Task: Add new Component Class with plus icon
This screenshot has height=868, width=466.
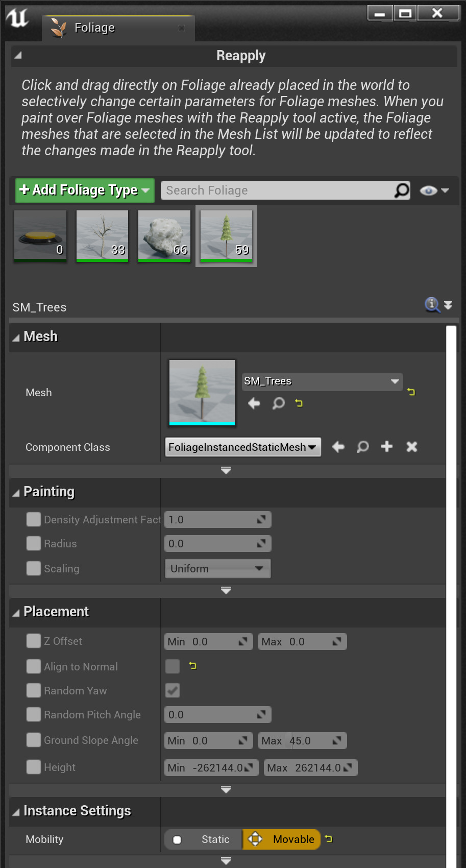Action: click(387, 447)
